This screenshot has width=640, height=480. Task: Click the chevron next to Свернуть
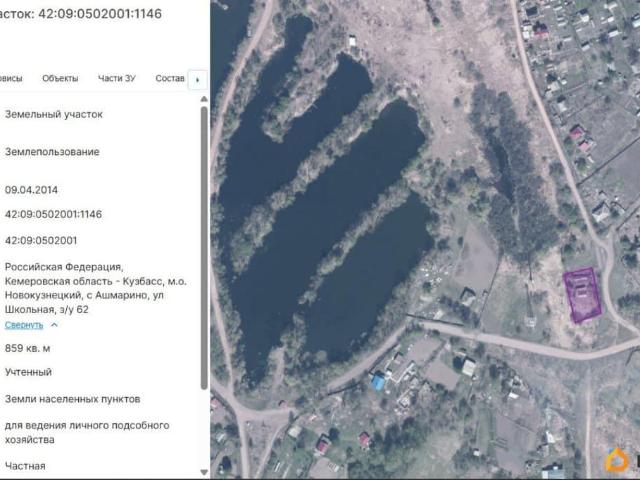(x=54, y=325)
